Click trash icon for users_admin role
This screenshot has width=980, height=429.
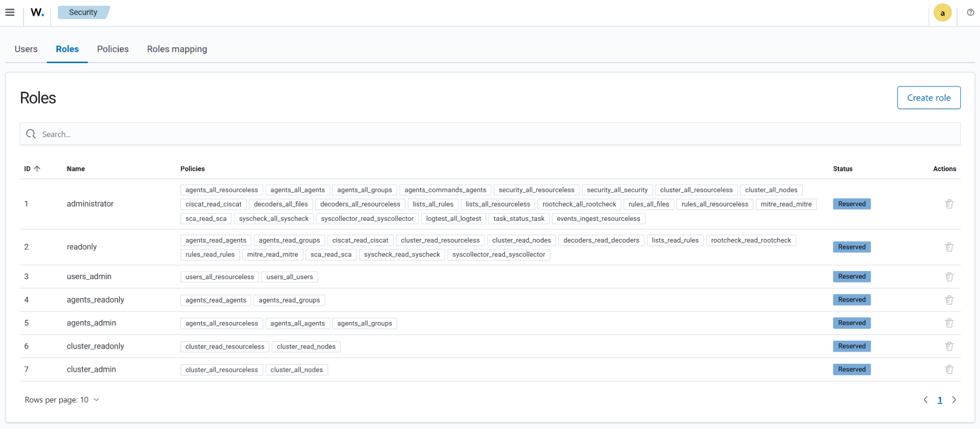949,277
